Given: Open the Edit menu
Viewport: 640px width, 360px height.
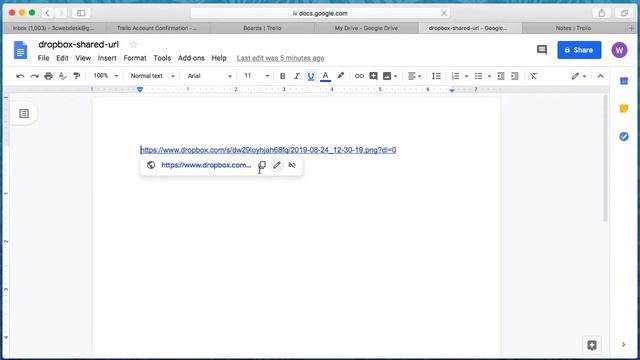Looking at the screenshot, I should coord(62,58).
